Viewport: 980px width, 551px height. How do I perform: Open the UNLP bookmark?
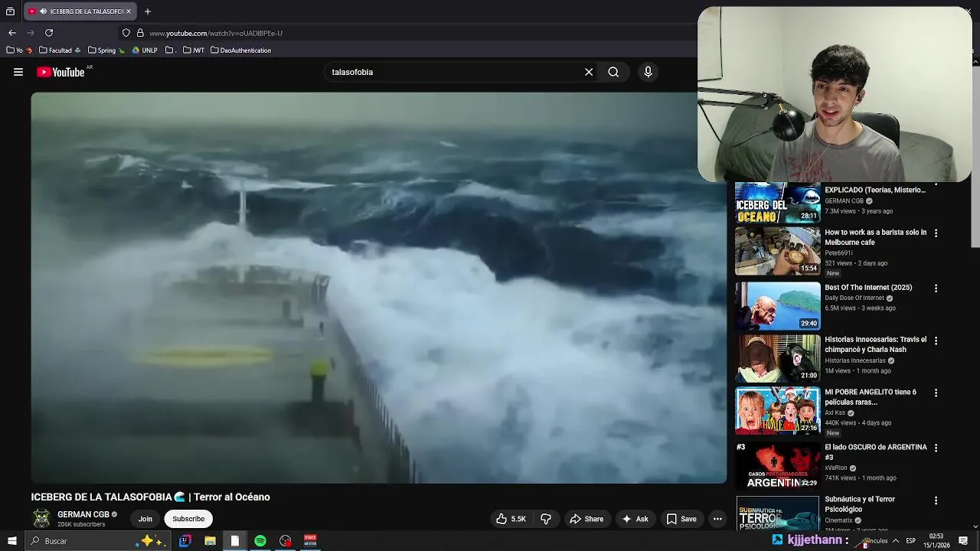145,51
